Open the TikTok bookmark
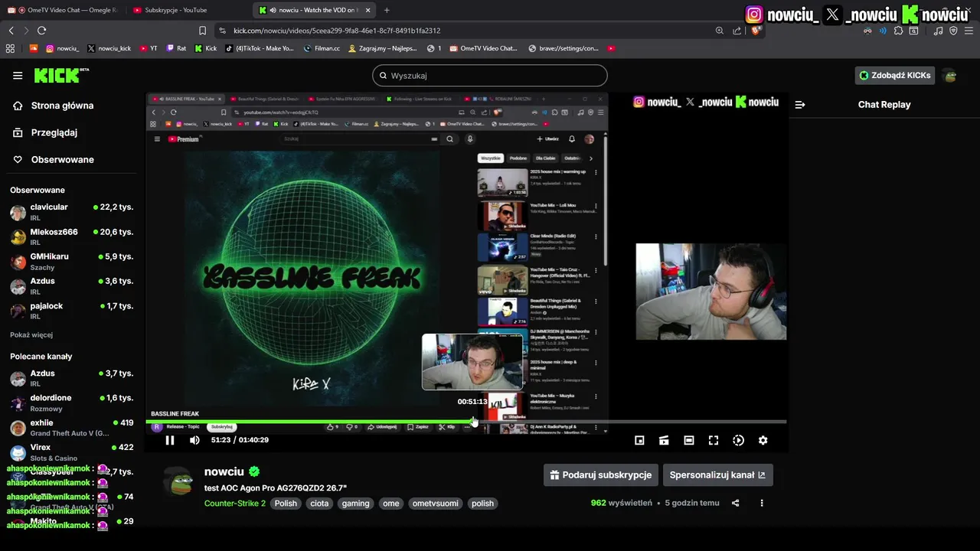The image size is (980, 551). click(259, 48)
